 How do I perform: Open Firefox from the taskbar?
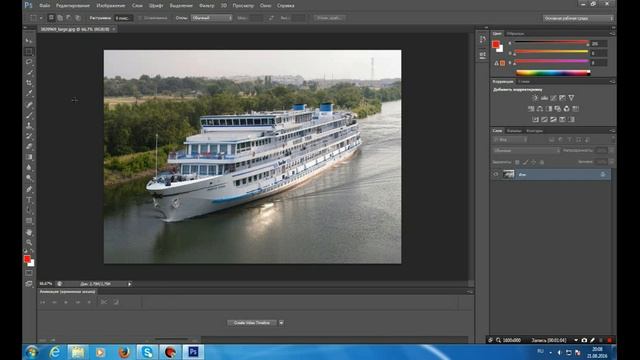pos(124,352)
